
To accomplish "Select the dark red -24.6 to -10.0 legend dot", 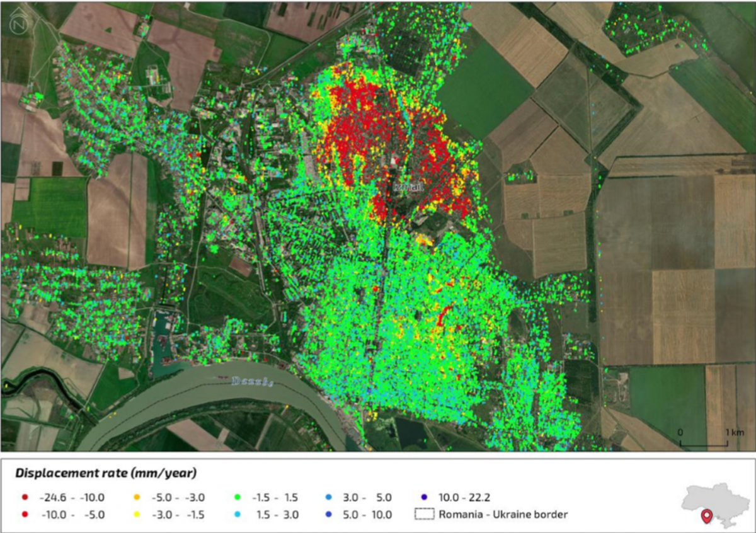I will 25,497.
